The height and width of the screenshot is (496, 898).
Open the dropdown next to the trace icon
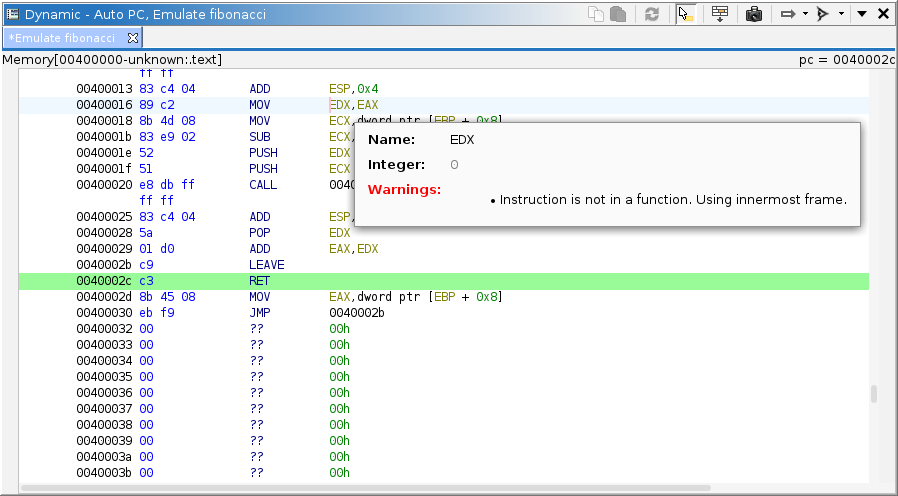(x=841, y=14)
